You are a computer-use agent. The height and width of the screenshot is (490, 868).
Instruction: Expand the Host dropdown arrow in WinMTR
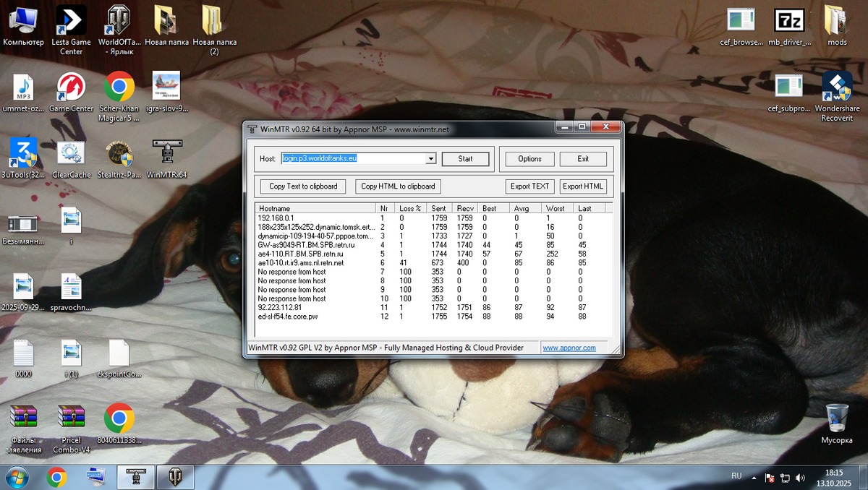(431, 159)
